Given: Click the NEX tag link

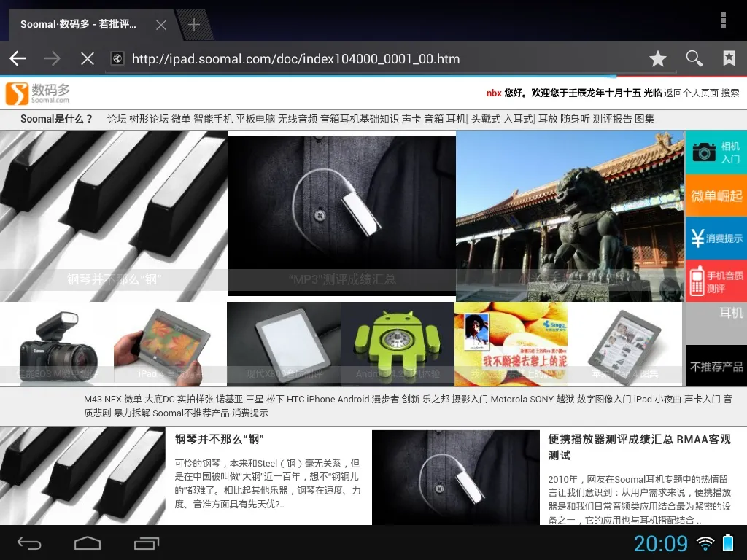Looking at the screenshot, I should pyautogui.click(x=113, y=399).
